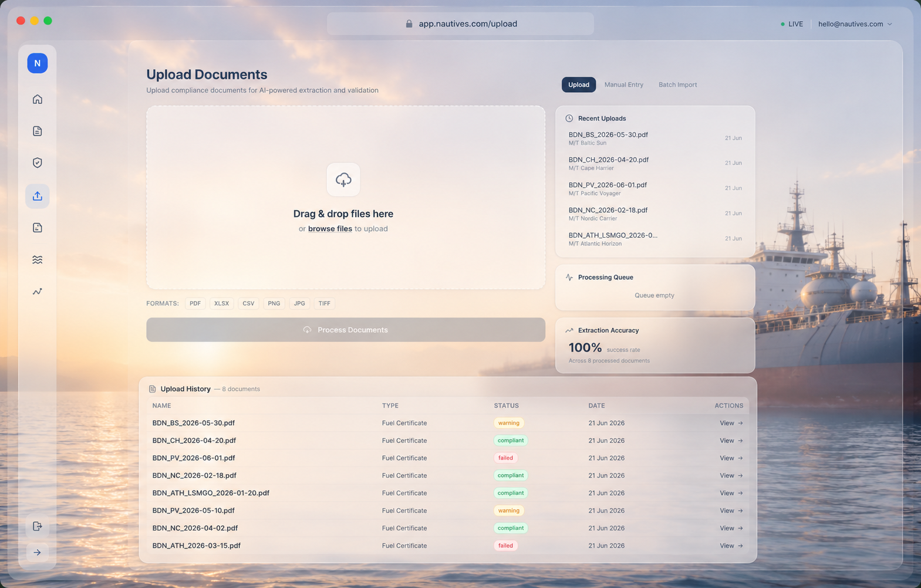Click the Upload History document icon
This screenshot has height=588, width=921.
click(x=152, y=389)
